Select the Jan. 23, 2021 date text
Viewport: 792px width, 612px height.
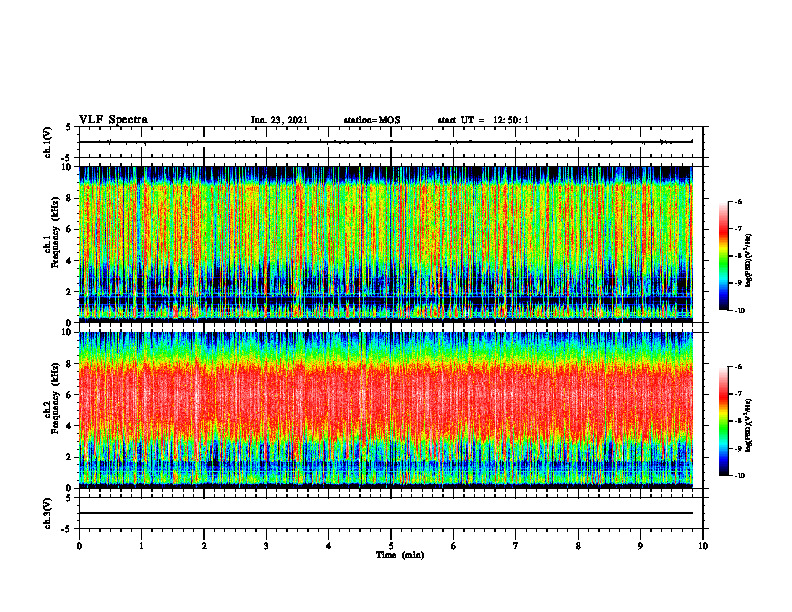(x=279, y=120)
